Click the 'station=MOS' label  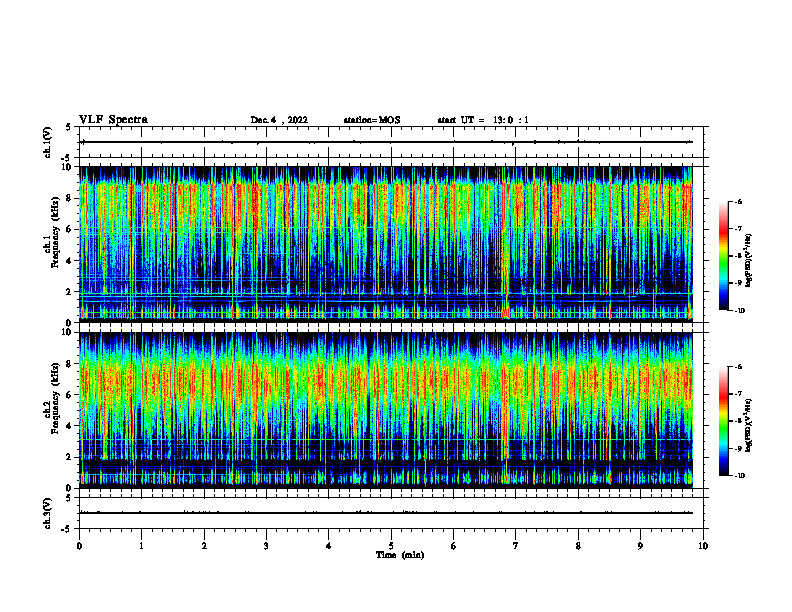pos(372,120)
